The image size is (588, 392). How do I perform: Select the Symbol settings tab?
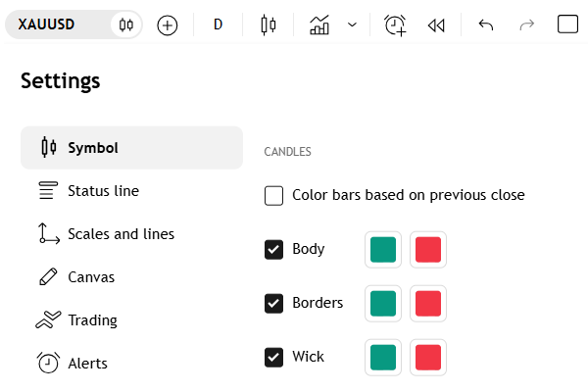(131, 148)
